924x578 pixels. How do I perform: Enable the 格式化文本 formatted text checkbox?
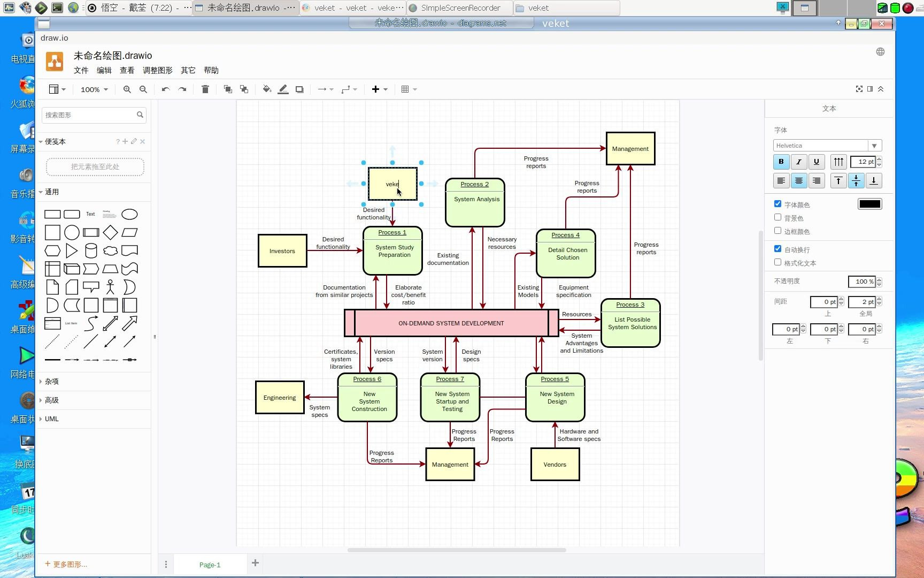[x=777, y=262]
